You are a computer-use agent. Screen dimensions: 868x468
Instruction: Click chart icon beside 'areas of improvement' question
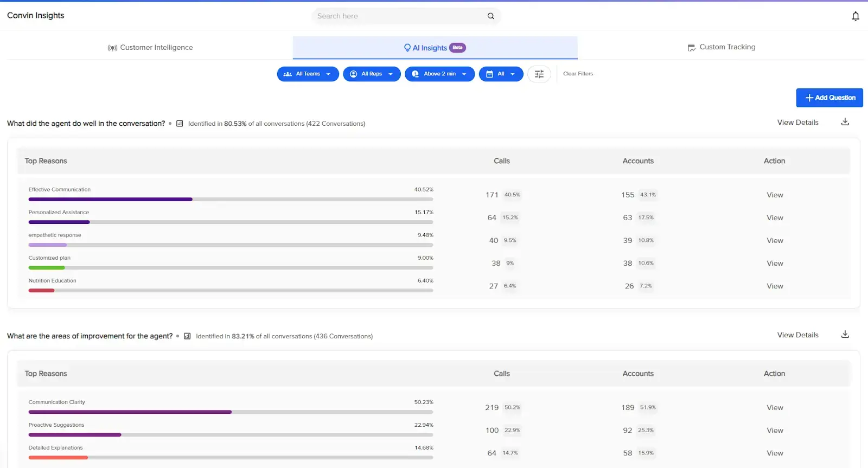point(187,336)
